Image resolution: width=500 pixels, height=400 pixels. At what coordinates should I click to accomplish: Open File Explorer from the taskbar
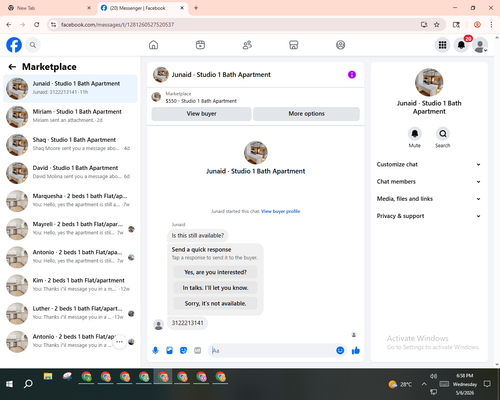pyautogui.click(x=48, y=377)
